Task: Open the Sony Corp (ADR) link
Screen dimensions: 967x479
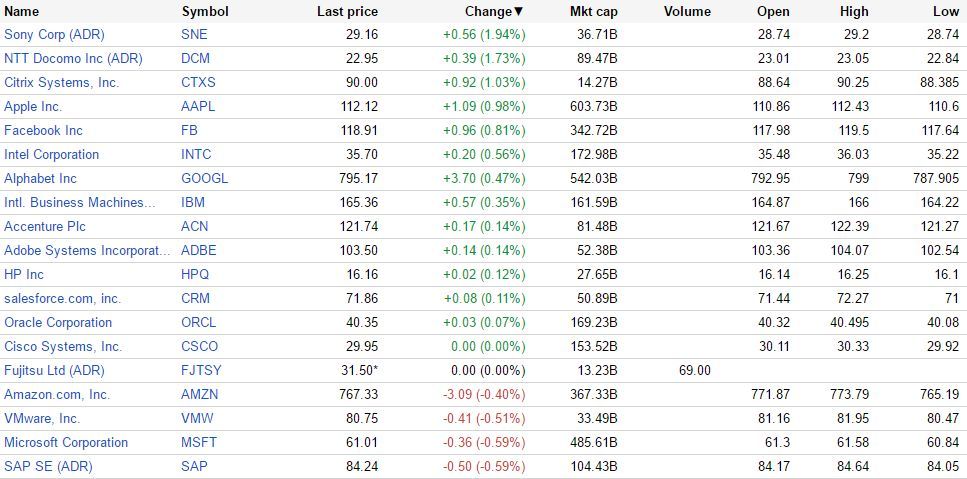Action: click(x=54, y=34)
